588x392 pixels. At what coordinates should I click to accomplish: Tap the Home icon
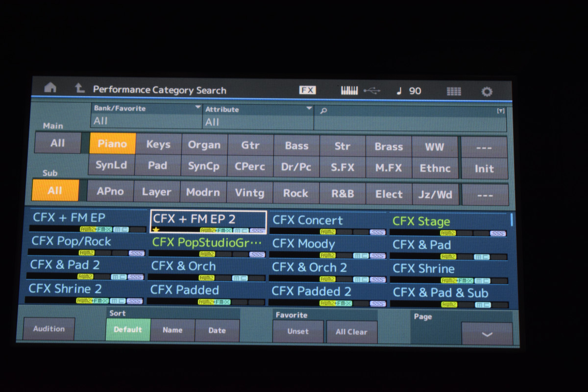(50, 88)
